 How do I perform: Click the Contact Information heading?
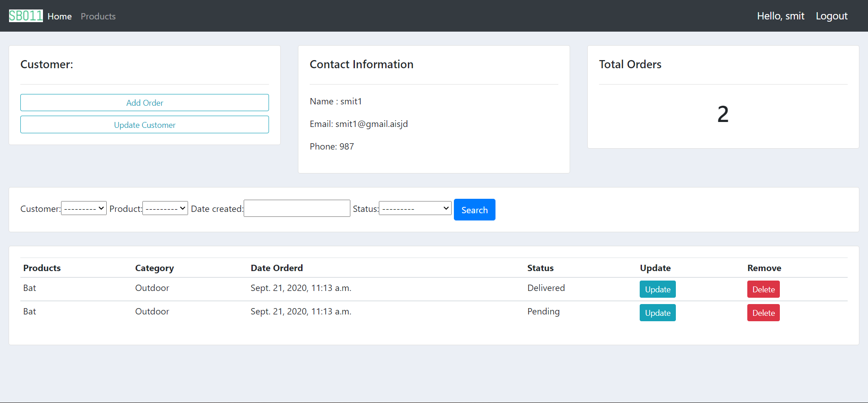click(x=362, y=64)
